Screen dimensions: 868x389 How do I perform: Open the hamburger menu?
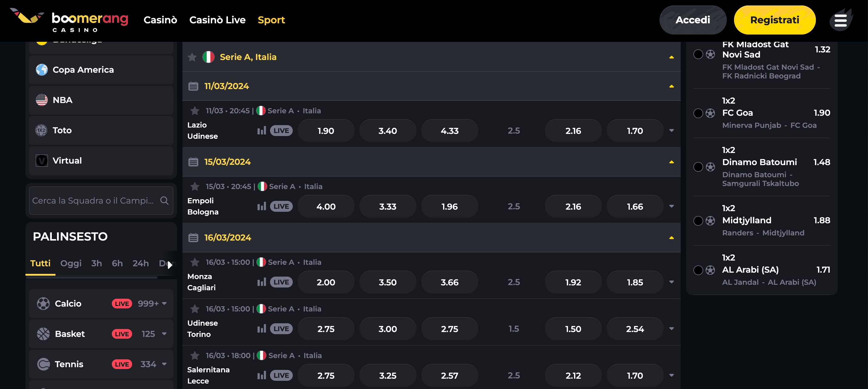[x=840, y=20]
